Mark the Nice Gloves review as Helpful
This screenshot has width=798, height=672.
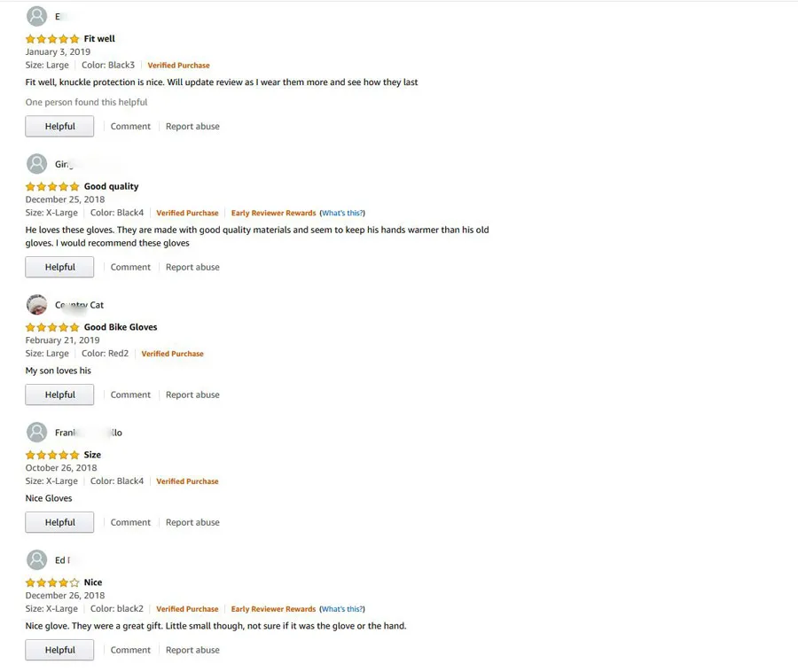click(59, 522)
